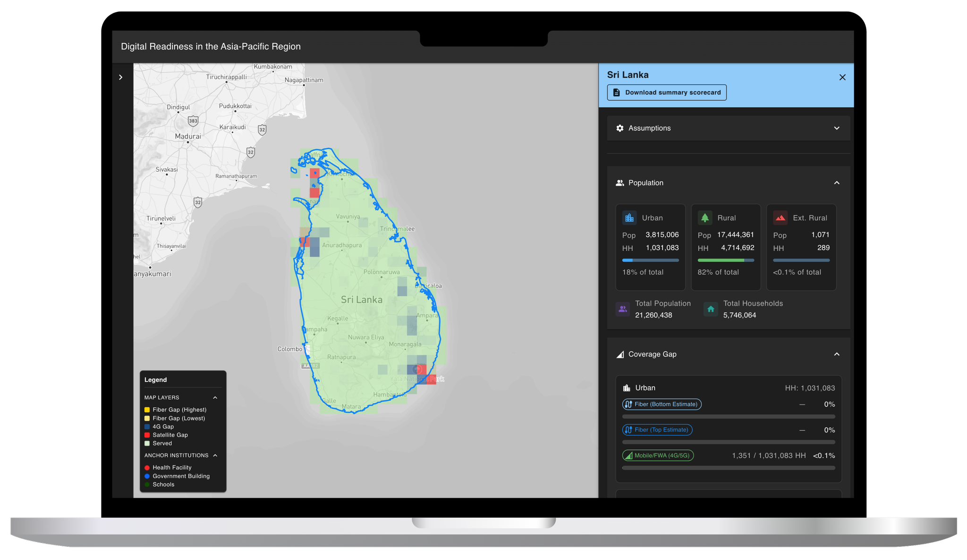Collapse the MAP LAYERS legend group

pyautogui.click(x=215, y=397)
